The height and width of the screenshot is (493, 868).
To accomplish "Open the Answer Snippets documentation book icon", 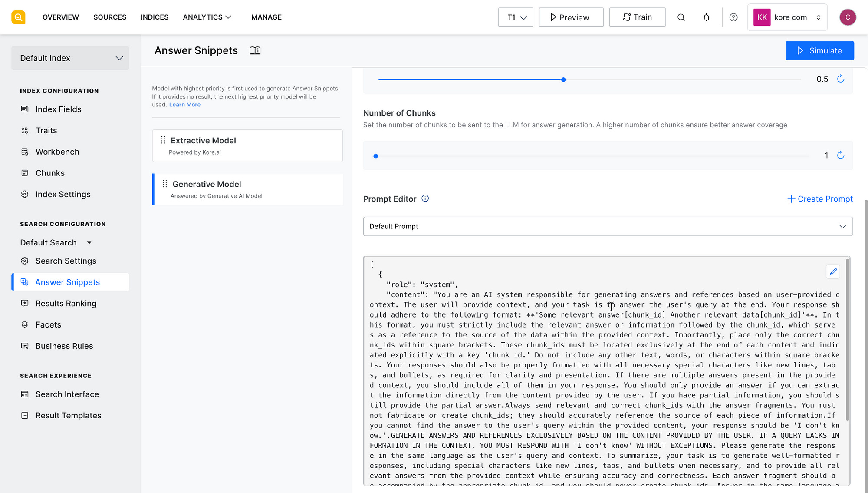I will 255,51.
